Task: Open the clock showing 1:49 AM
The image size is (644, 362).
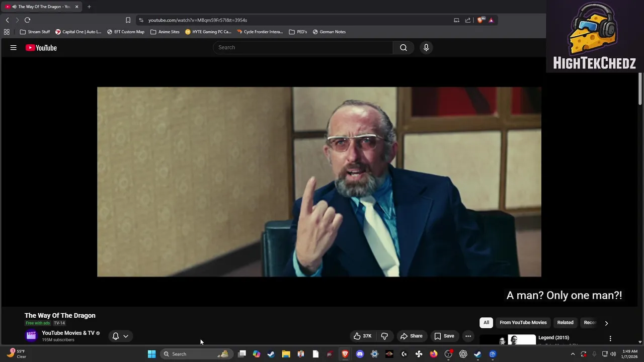Action: click(630, 354)
